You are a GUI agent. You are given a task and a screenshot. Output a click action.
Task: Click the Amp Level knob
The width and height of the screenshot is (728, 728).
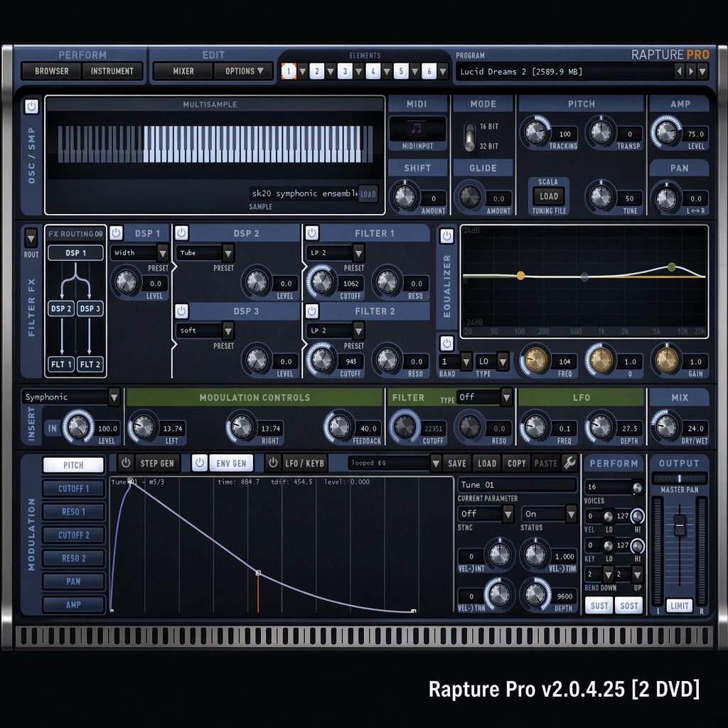665,133
